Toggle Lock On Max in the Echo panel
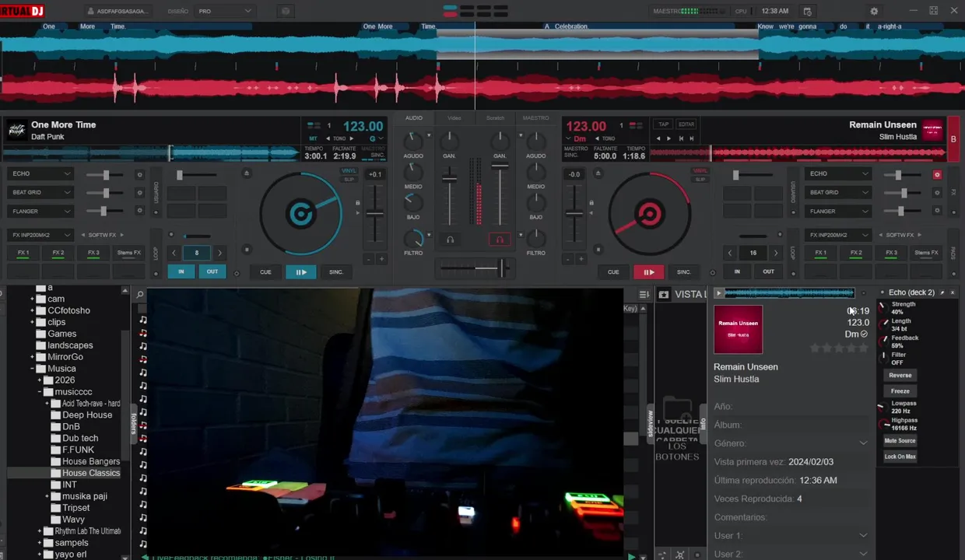Image resolution: width=965 pixels, height=560 pixels. click(900, 457)
